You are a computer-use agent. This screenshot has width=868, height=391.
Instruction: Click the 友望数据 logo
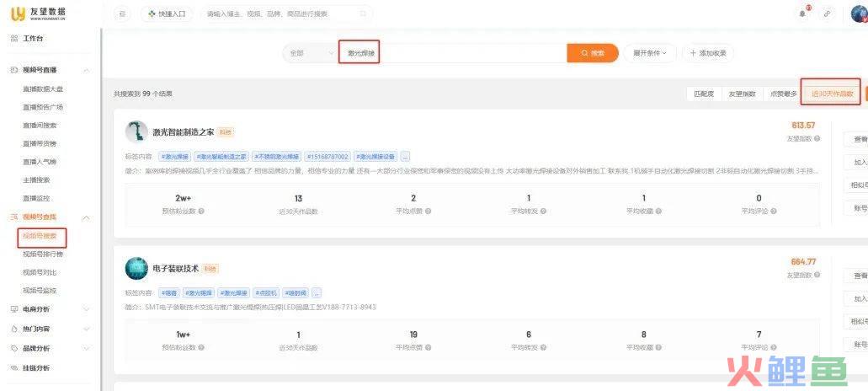[38, 13]
